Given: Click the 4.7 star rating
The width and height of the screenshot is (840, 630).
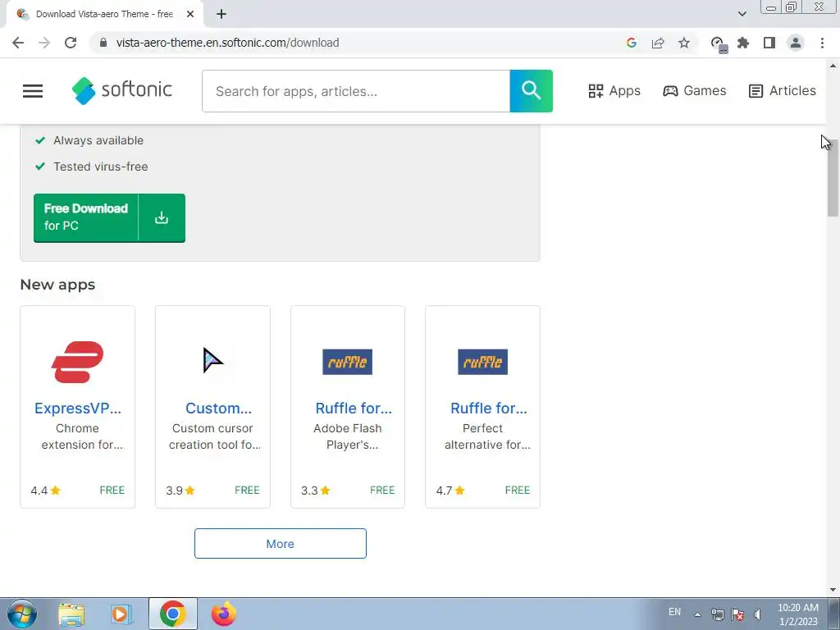Looking at the screenshot, I should (450, 491).
